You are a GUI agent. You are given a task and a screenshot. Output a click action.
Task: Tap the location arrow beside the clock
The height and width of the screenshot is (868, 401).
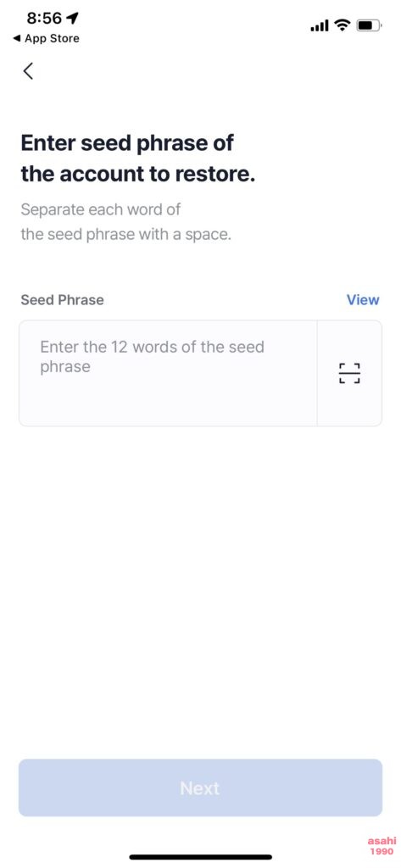73,18
